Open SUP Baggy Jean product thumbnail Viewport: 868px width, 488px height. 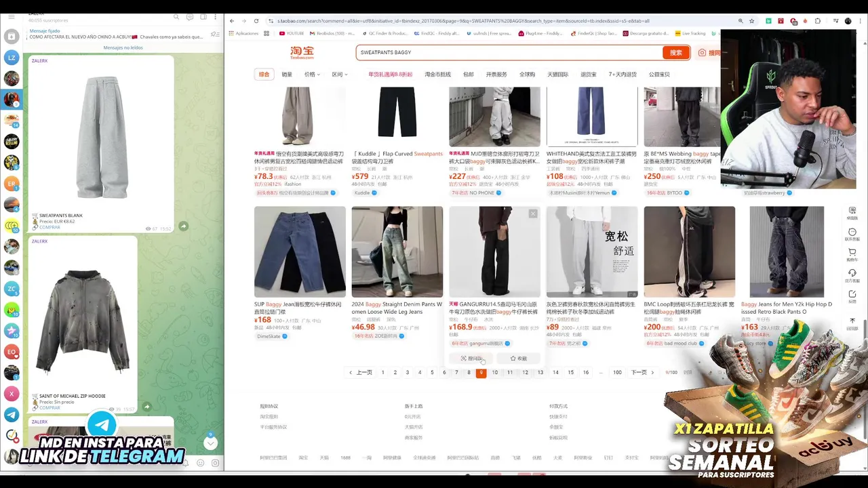pyautogui.click(x=300, y=252)
